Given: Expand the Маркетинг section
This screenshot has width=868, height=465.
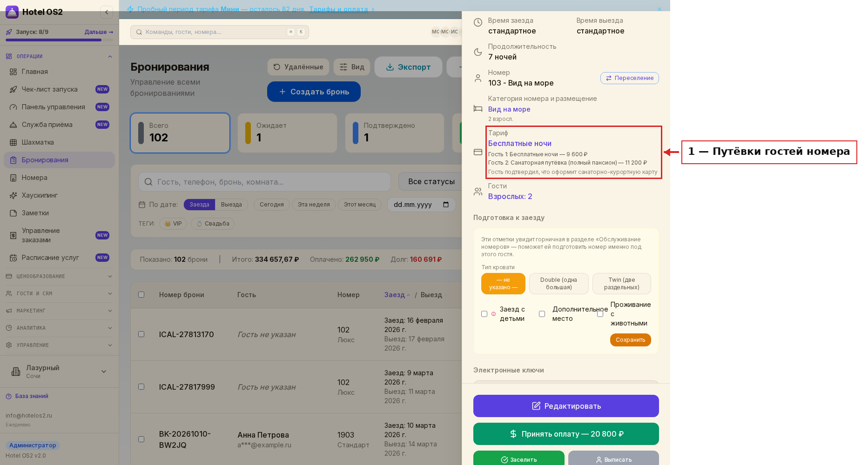Looking at the screenshot, I should pyautogui.click(x=59, y=311).
